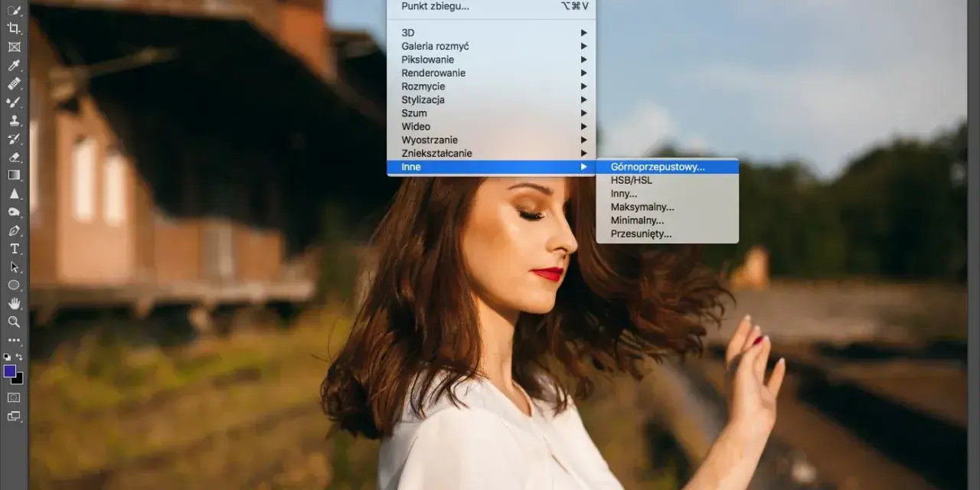Viewport: 980px width, 490px height.
Task: Toggle Quick Mask mode
Action: pyautogui.click(x=14, y=397)
